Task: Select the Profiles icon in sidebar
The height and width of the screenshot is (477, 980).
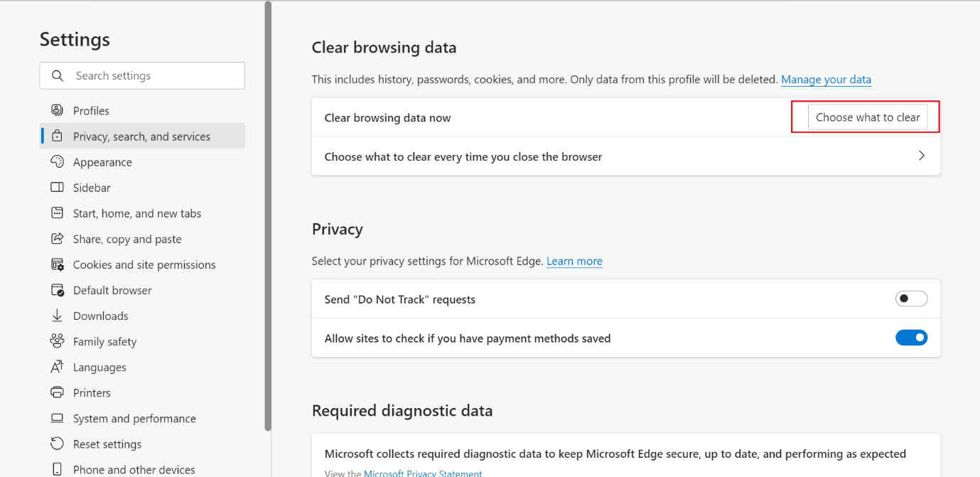Action: click(57, 110)
